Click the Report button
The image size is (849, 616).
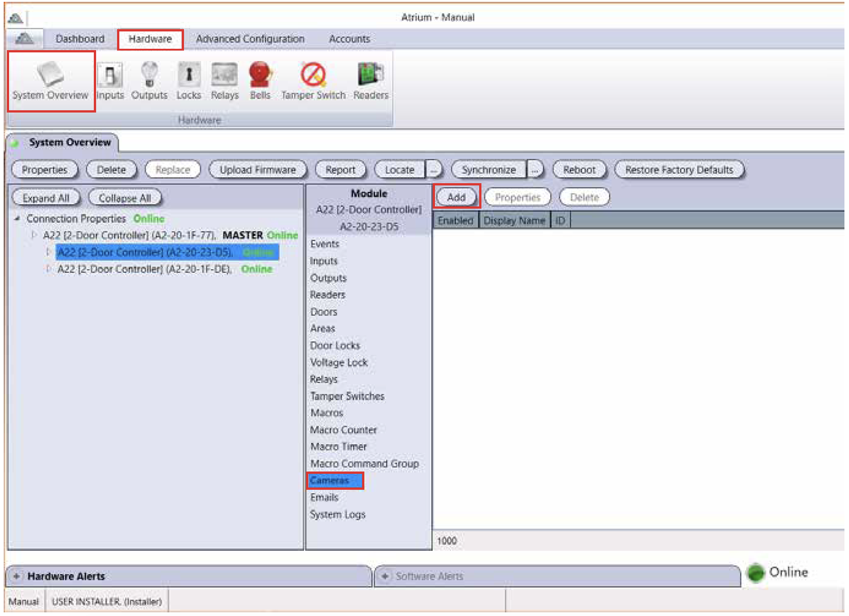tap(340, 170)
